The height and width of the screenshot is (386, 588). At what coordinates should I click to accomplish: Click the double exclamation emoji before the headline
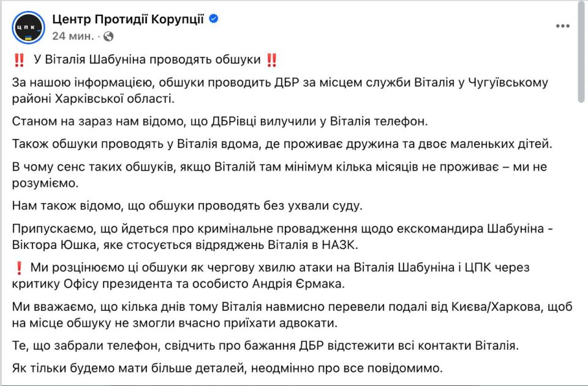tap(19, 60)
